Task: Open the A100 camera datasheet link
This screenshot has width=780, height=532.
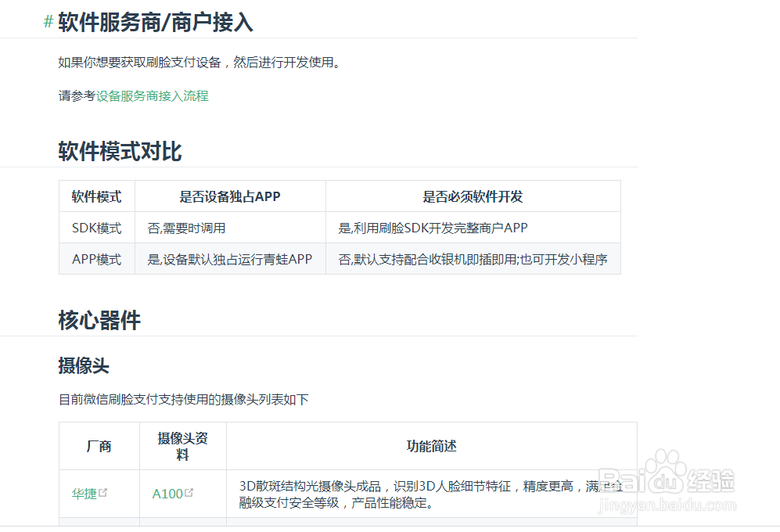Action: [167, 494]
